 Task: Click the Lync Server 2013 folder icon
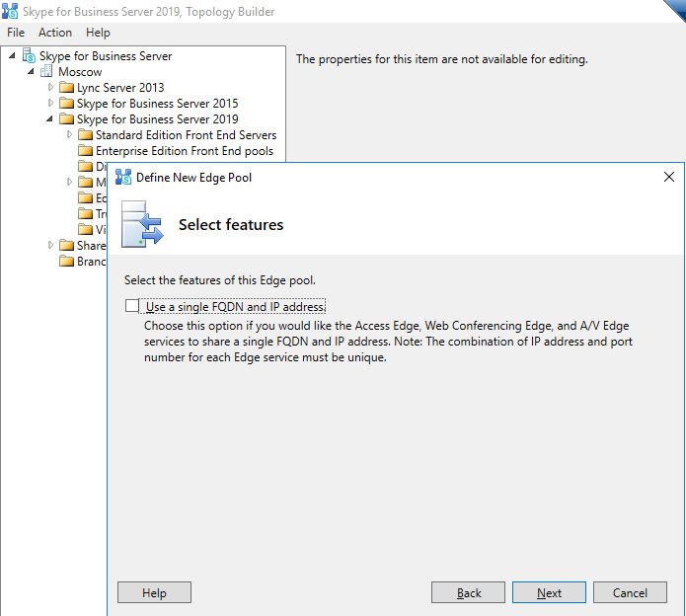66,87
